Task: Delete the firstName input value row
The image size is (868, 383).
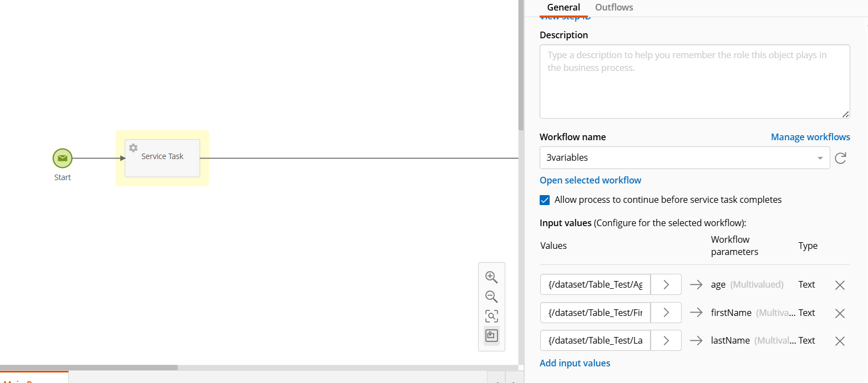Action: [x=840, y=313]
